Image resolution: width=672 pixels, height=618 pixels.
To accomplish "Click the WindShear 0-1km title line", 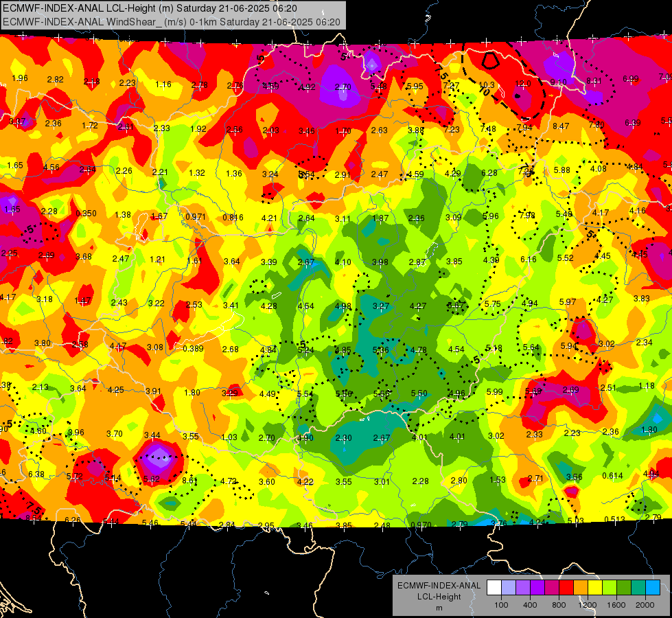I will point(172,22).
